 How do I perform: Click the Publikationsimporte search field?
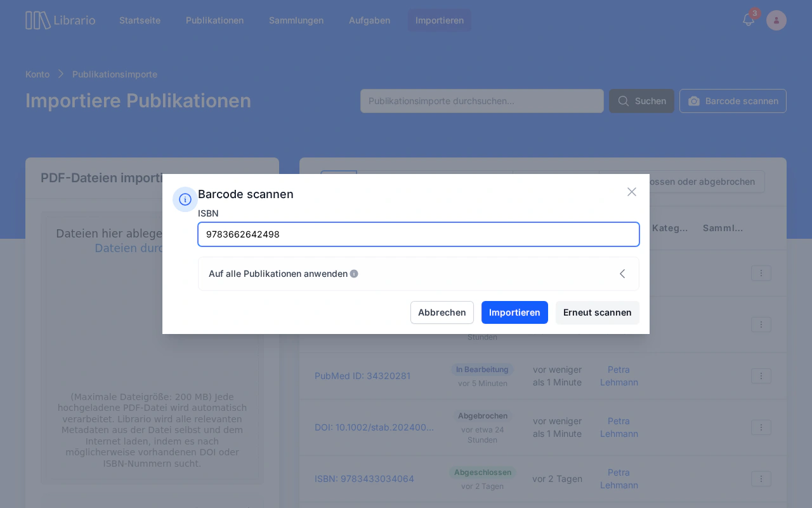click(x=482, y=101)
